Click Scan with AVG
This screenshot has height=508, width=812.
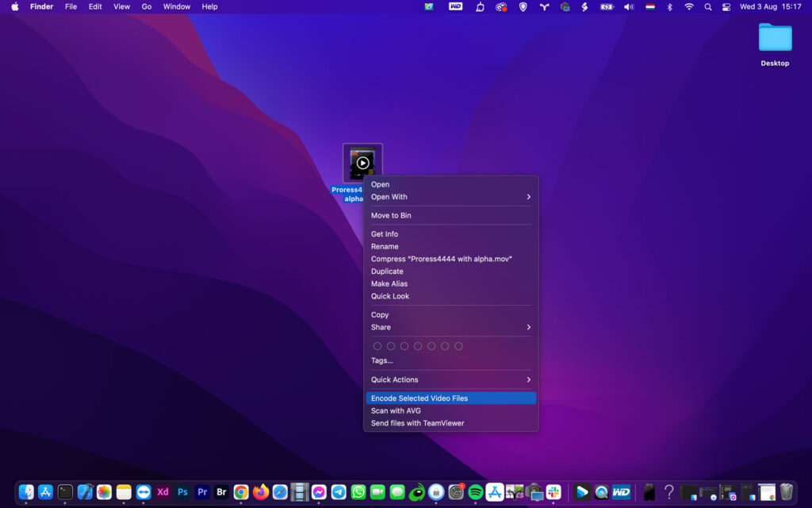pyautogui.click(x=396, y=411)
